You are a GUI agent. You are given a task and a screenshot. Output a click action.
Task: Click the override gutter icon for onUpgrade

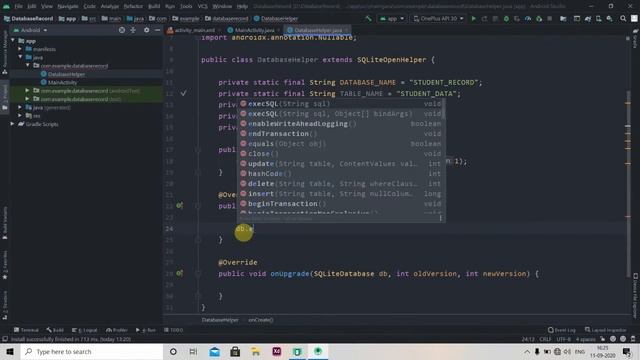click(x=179, y=273)
